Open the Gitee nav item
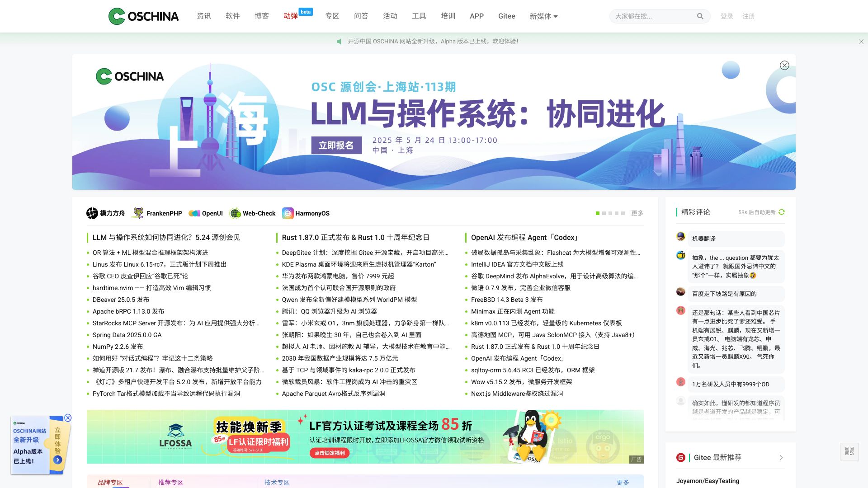The image size is (868, 488). tap(507, 16)
